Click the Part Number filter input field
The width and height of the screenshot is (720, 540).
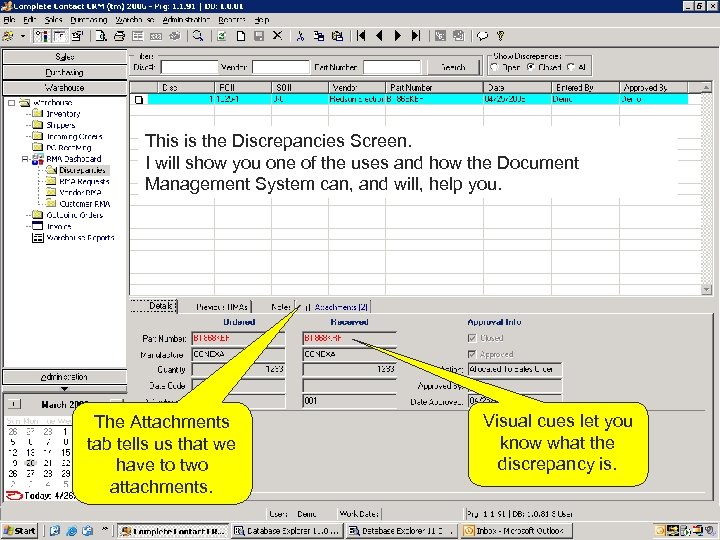pyautogui.click(x=392, y=67)
